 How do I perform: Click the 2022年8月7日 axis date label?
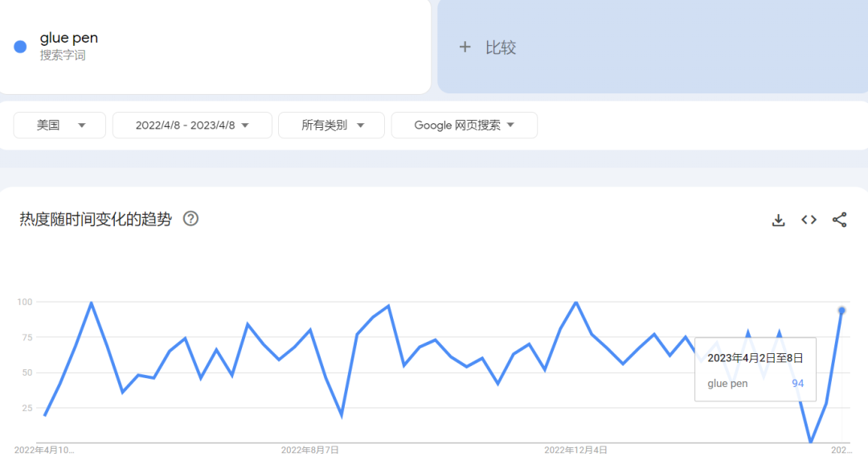[x=309, y=450]
